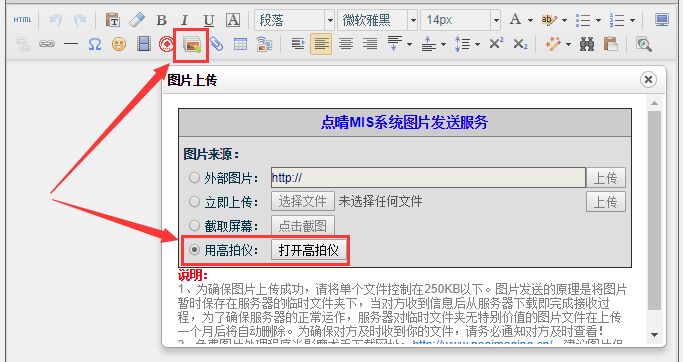683x362 pixels.
Task: Open the emoticon smiley picker
Action: point(119,44)
